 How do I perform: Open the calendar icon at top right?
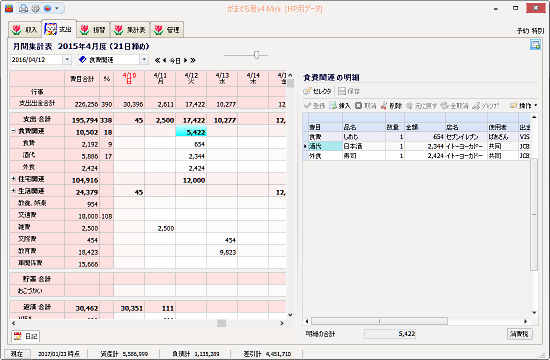coord(535,45)
